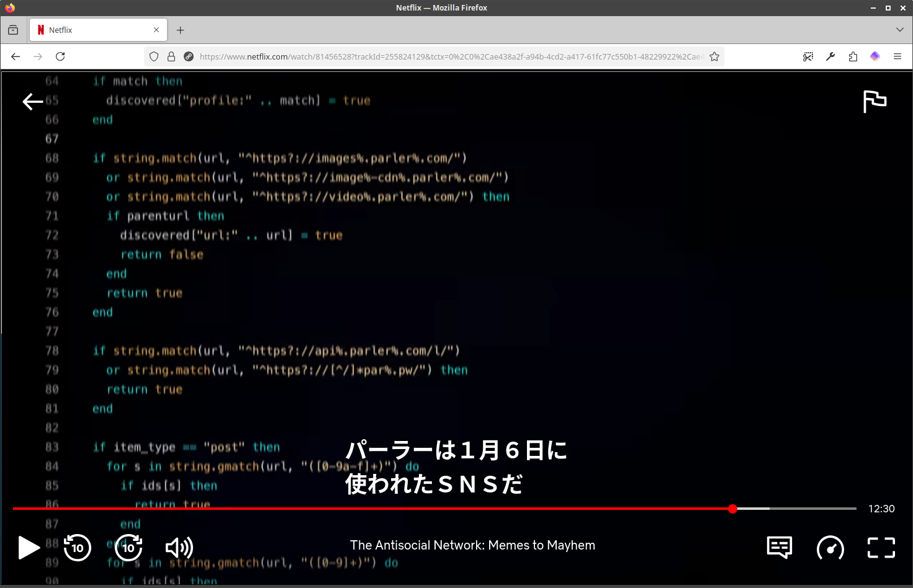913x588 pixels.
Task: Bookmark this page with the star
Action: click(714, 56)
